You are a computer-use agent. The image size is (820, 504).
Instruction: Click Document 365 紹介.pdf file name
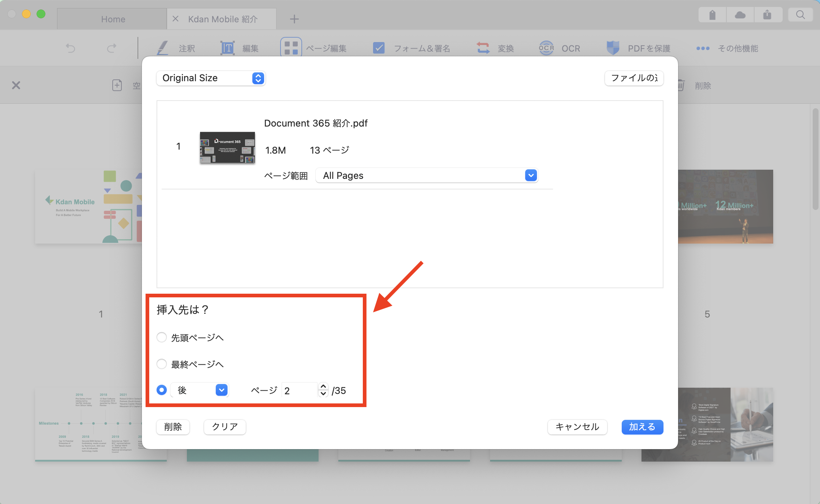[x=316, y=123]
